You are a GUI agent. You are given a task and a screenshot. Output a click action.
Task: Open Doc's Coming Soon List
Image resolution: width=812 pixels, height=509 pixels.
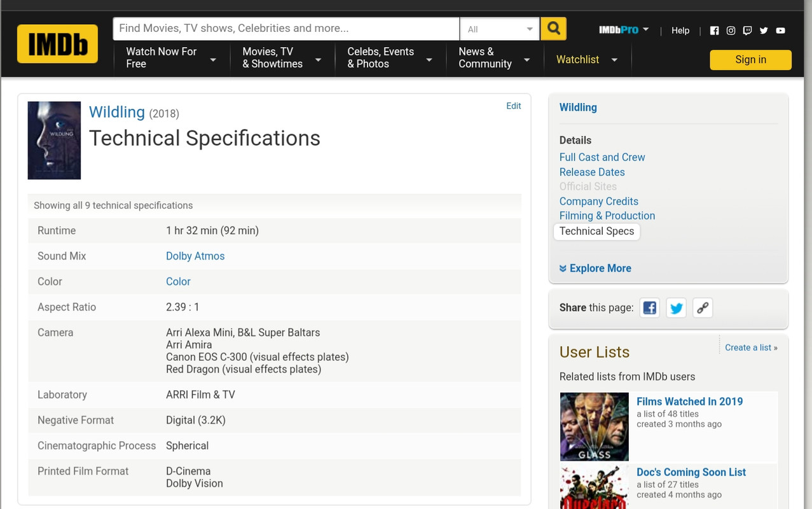click(691, 472)
